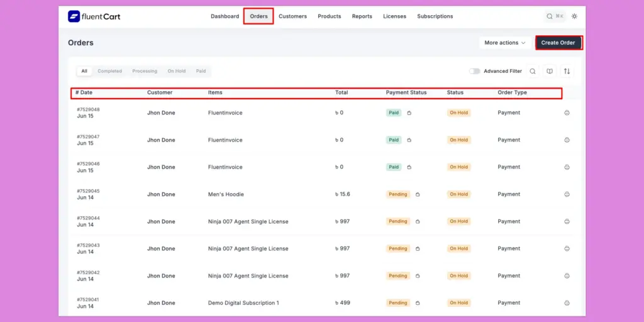Click Paid badge on order #7529048
Screen dimensions: 644x322
point(394,113)
